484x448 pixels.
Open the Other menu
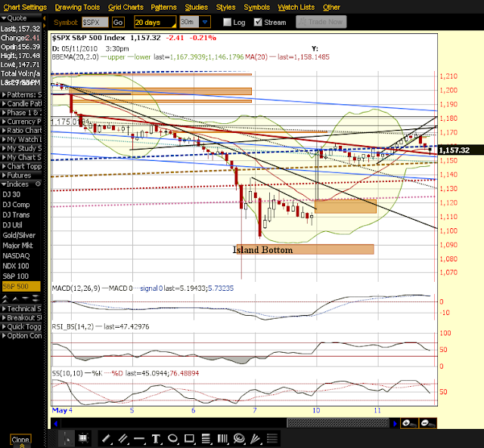(x=331, y=7)
